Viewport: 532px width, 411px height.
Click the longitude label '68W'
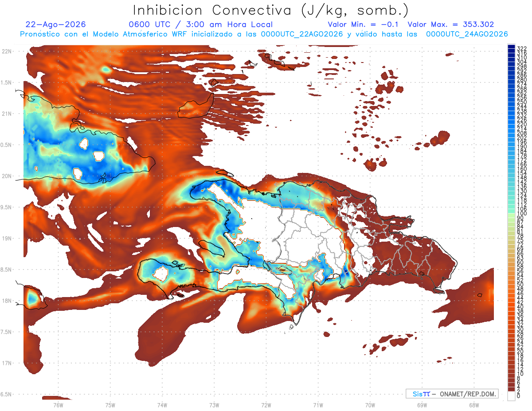point(474,405)
